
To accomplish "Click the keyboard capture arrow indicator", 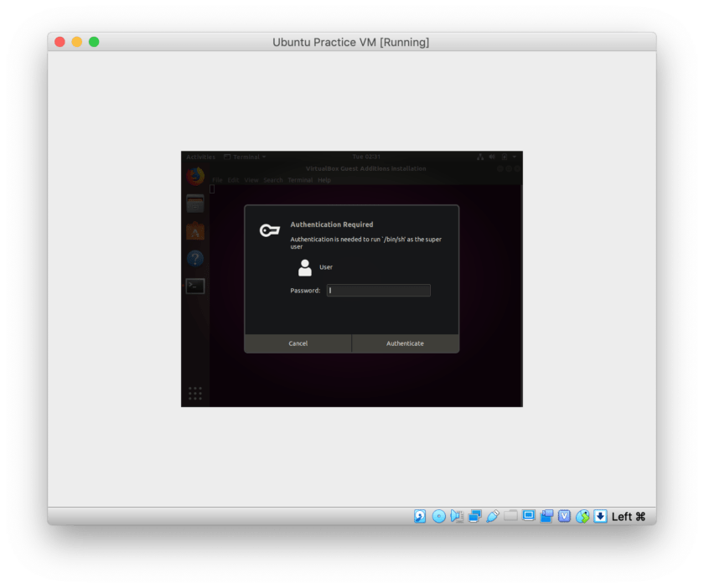I will click(x=600, y=516).
